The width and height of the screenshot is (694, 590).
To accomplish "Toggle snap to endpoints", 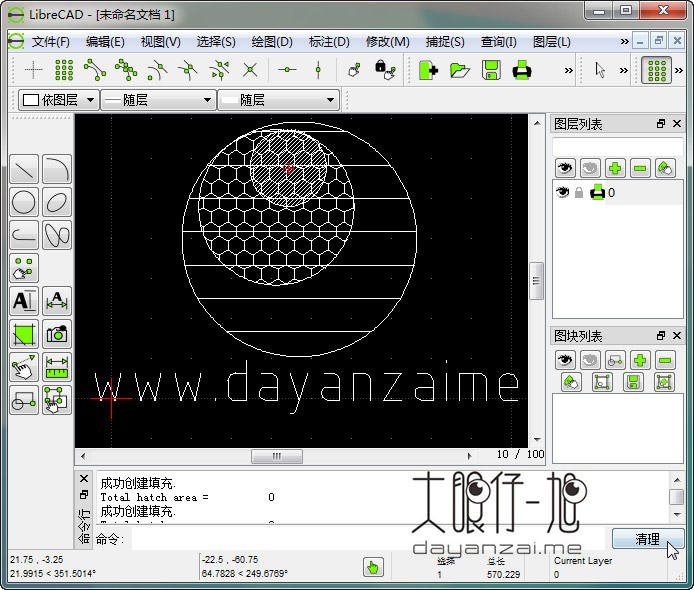I will pyautogui.click(x=95, y=70).
